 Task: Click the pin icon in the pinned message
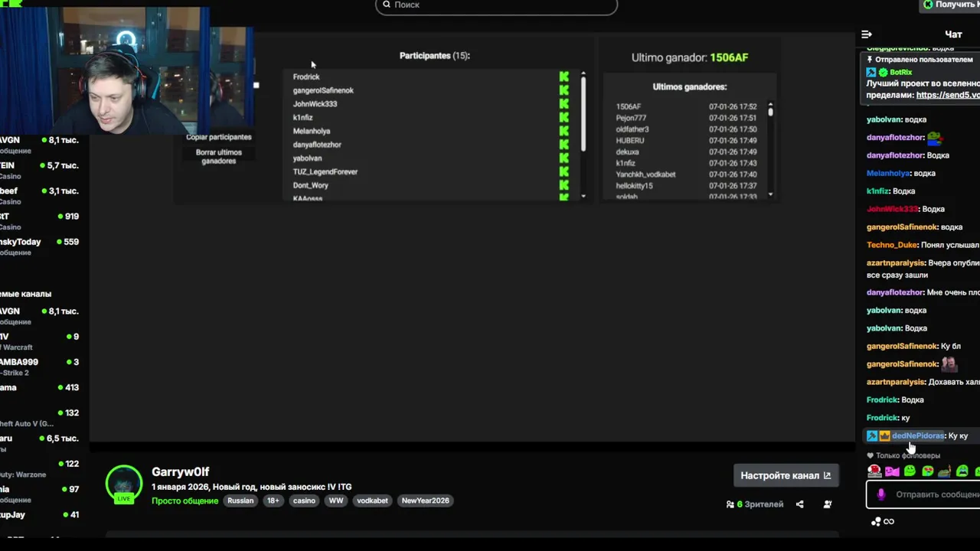pyautogui.click(x=870, y=59)
